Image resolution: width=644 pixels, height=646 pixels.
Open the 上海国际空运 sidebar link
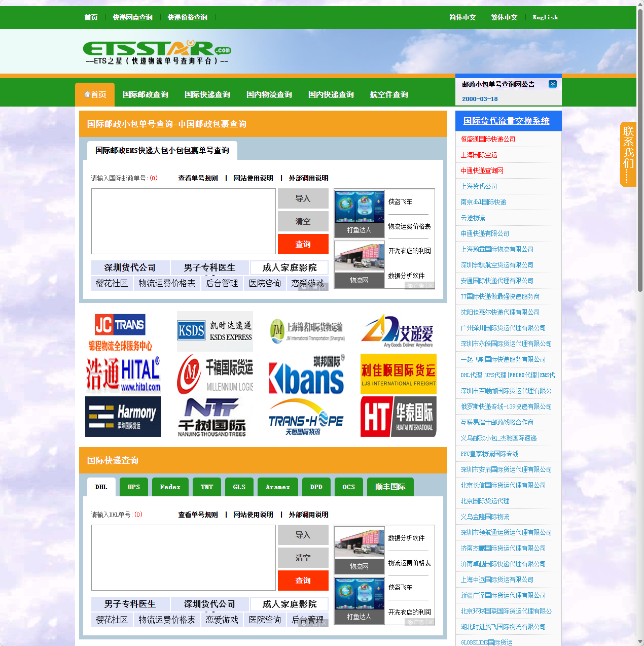coord(479,155)
